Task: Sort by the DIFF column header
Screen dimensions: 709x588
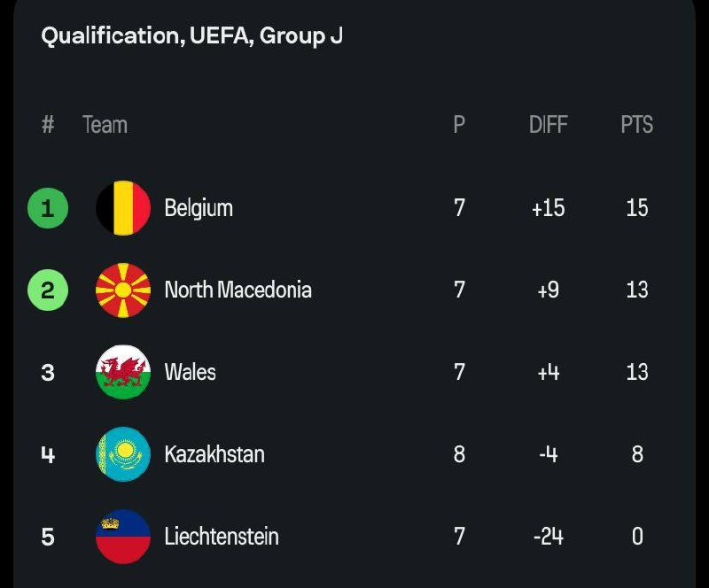Action: (x=548, y=125)
